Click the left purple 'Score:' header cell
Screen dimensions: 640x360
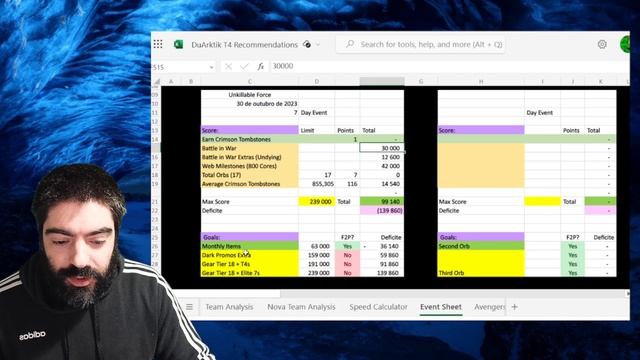click(x=250, y=130)
